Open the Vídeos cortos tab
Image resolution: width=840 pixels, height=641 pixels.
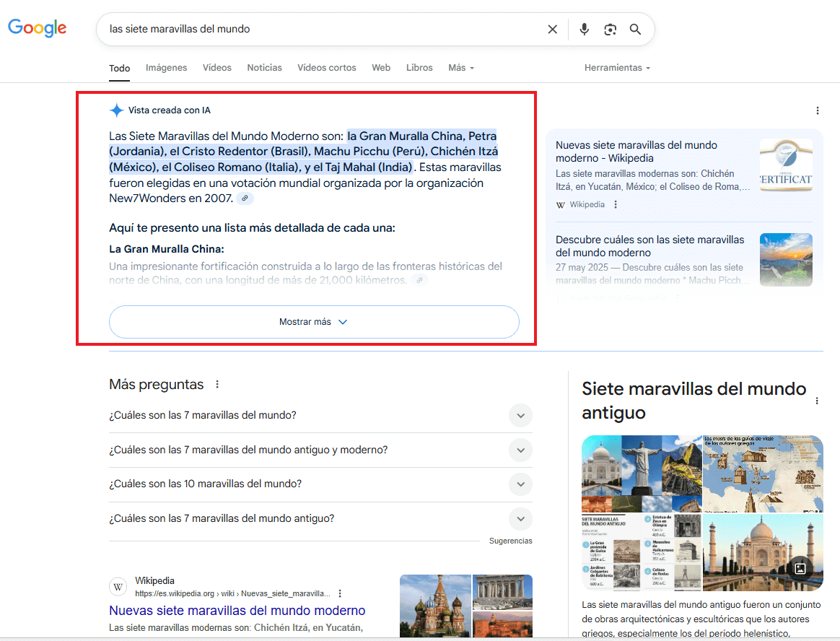(327, 68)
